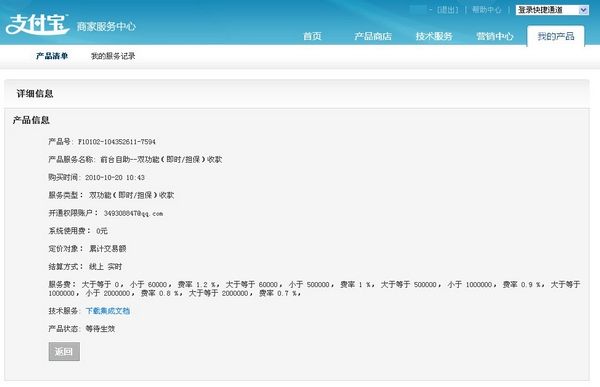
Task: Click the 线上 实时 settlement value
Action: (106, 266)
